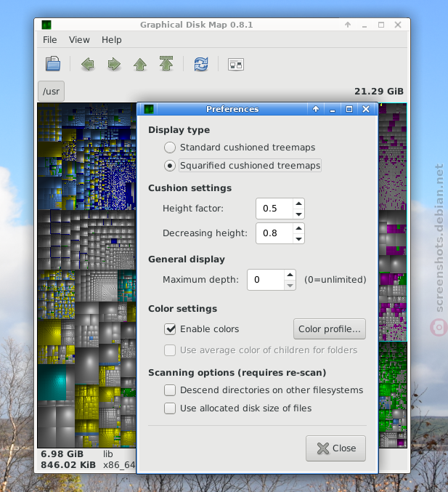
Task: Click the Decreasing height value field
Action: pyautogui.click(x=274, y=233)
